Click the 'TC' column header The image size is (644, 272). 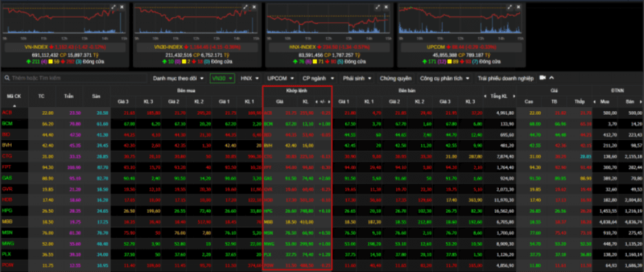[x=41, y=96]
